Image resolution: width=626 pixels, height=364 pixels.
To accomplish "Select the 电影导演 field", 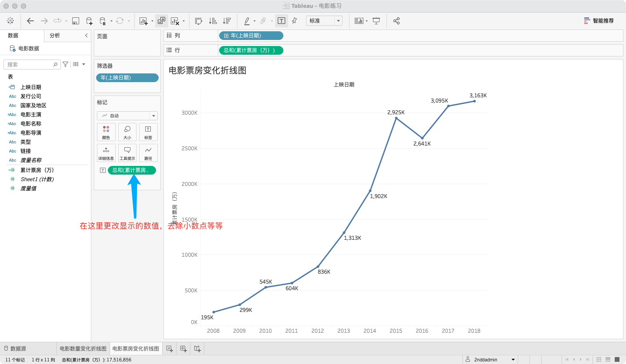I will click(30, 133).
